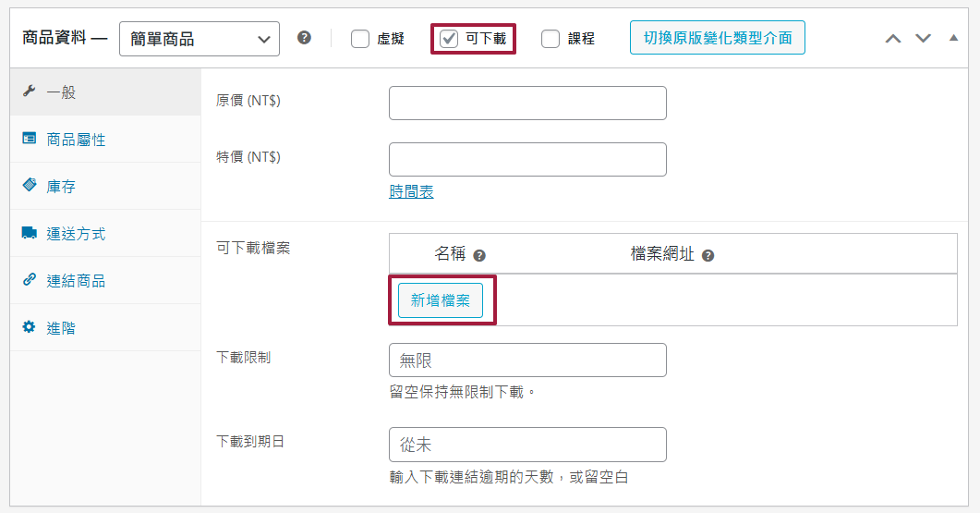Enable the 虛擬 checkbox

(360, 39)
